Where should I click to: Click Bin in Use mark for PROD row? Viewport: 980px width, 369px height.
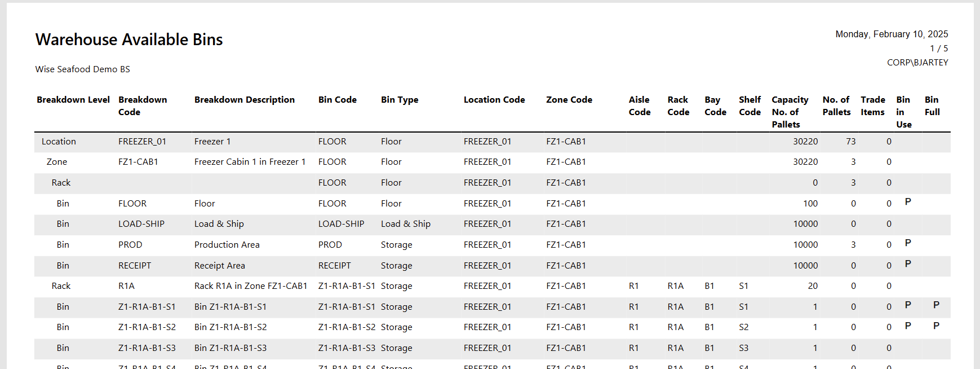(908, 243)
